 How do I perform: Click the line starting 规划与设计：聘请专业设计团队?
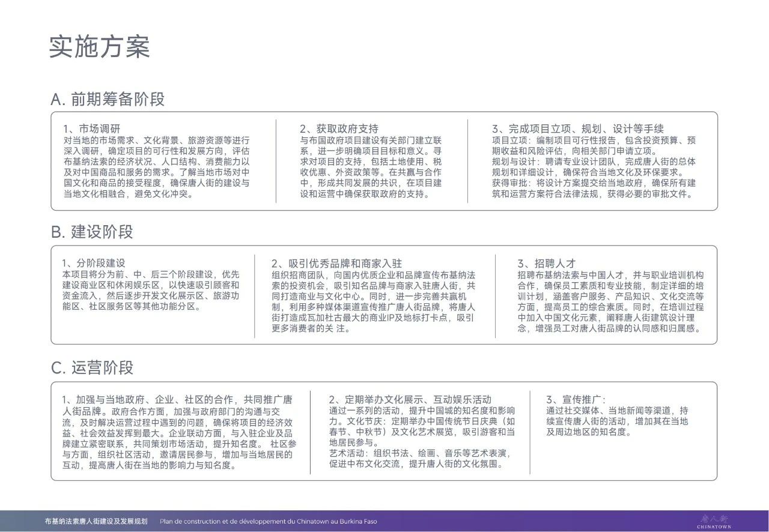(594, 162)
